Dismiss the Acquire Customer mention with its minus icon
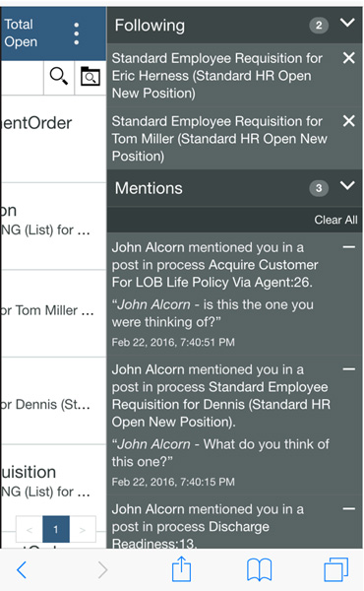This screenshot has width=364, height=591. (x=349, y=247)
